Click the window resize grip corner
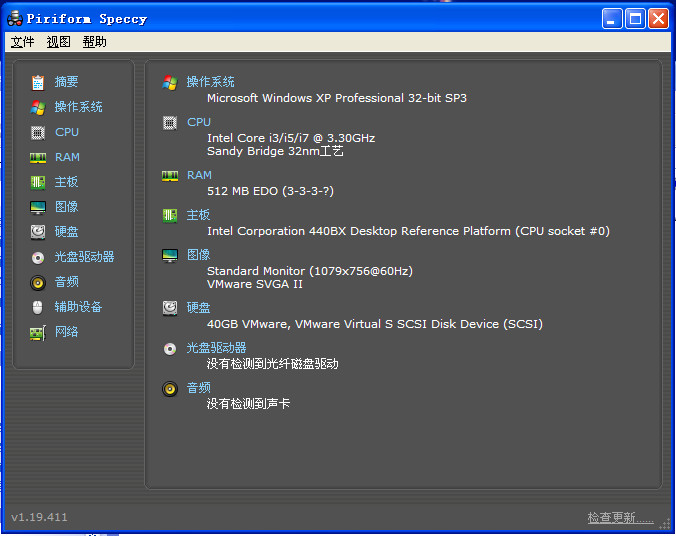The image size is (676, 536). coord(664,523)
